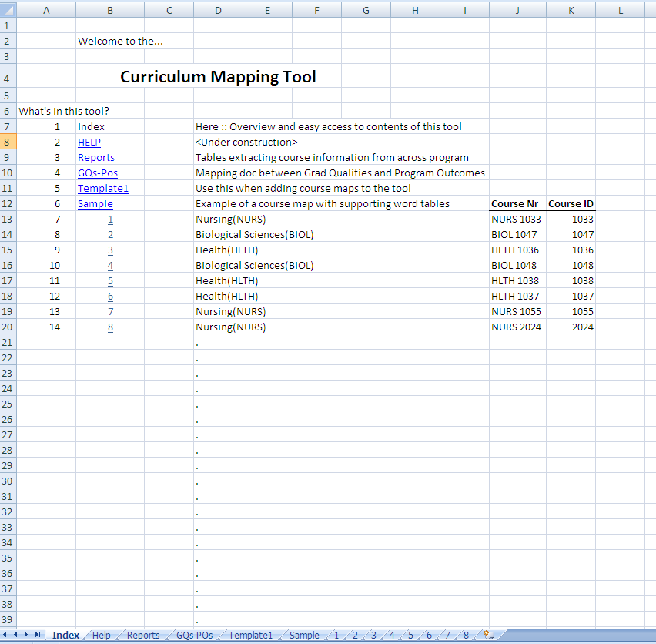Screen dimensions: 656x644
Task: Follow the HELP hyperlink
Action: [x=89, y=143]
